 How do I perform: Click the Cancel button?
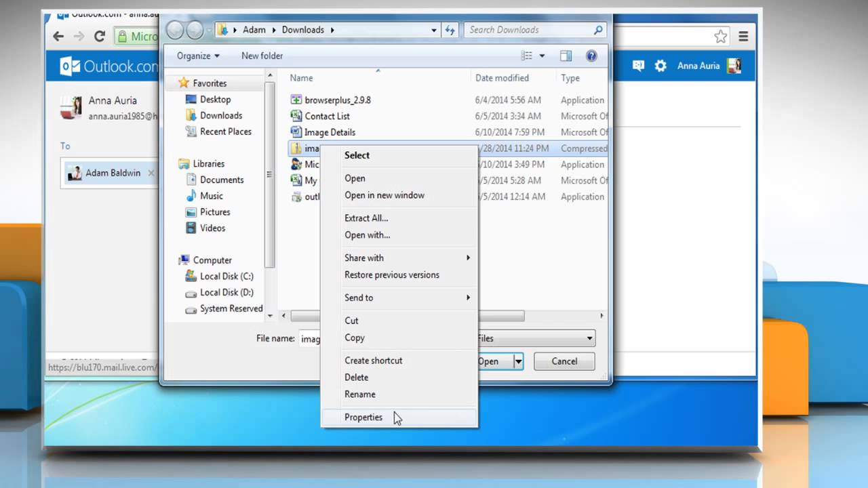(x=564, y=361)
